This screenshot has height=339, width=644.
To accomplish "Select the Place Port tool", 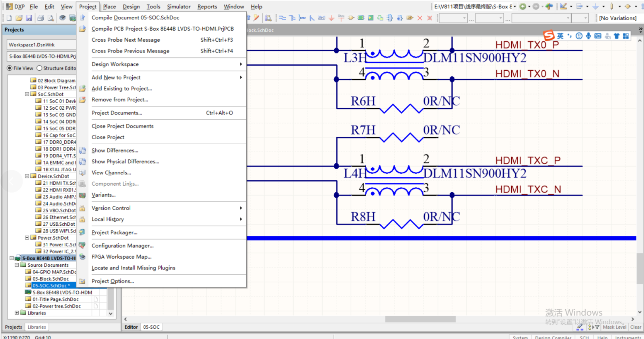I will point(410,18).
